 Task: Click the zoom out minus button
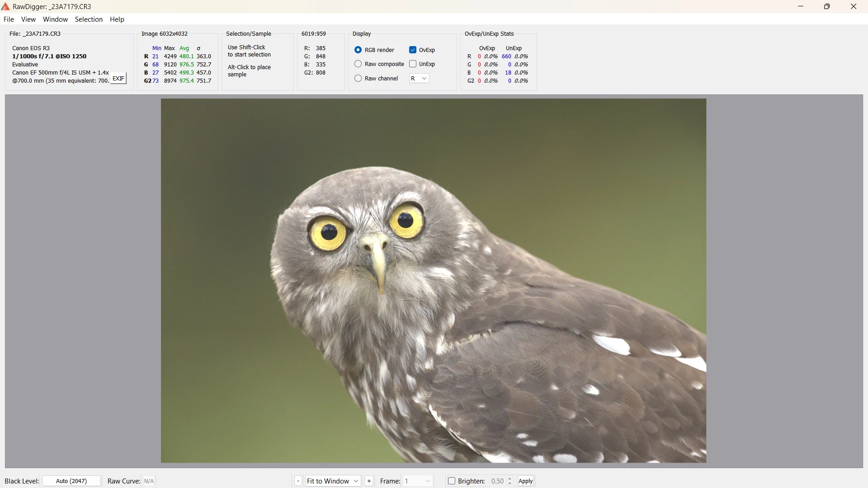coord(298,481)
